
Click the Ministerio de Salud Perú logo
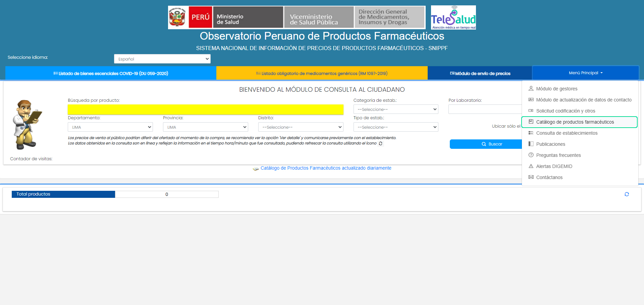(x=225, y=17)
